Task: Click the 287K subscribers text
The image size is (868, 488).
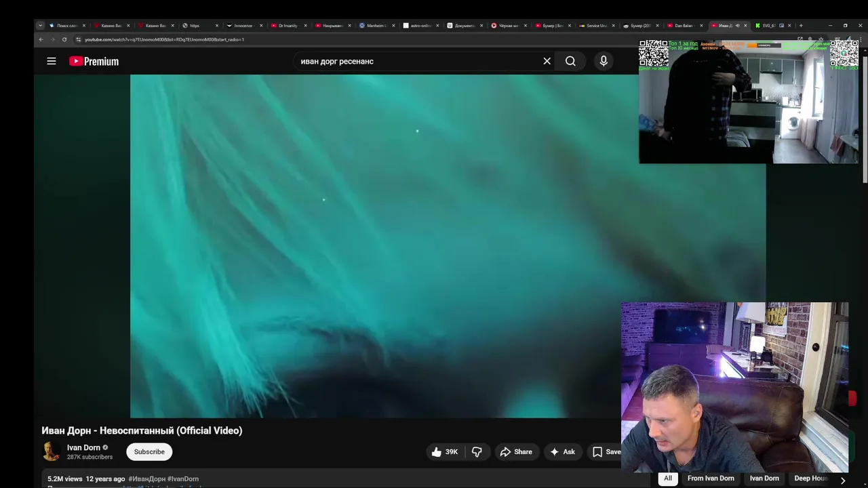Action: (90, 457)
